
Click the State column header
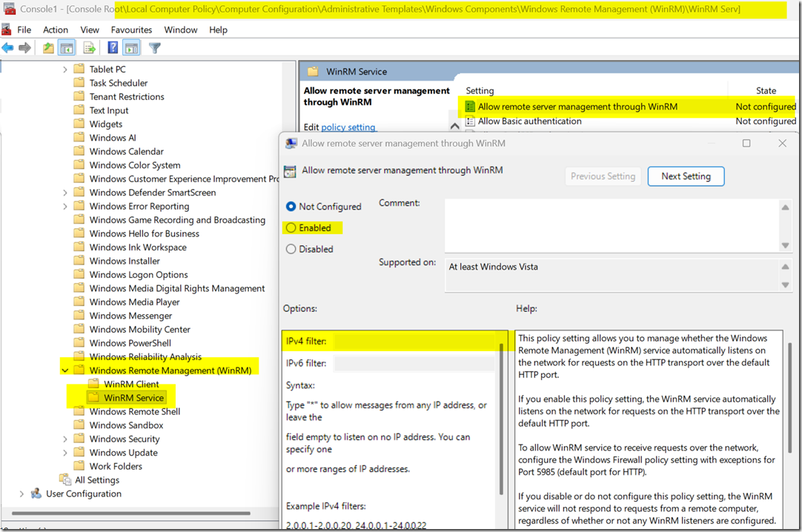point(765,90)
